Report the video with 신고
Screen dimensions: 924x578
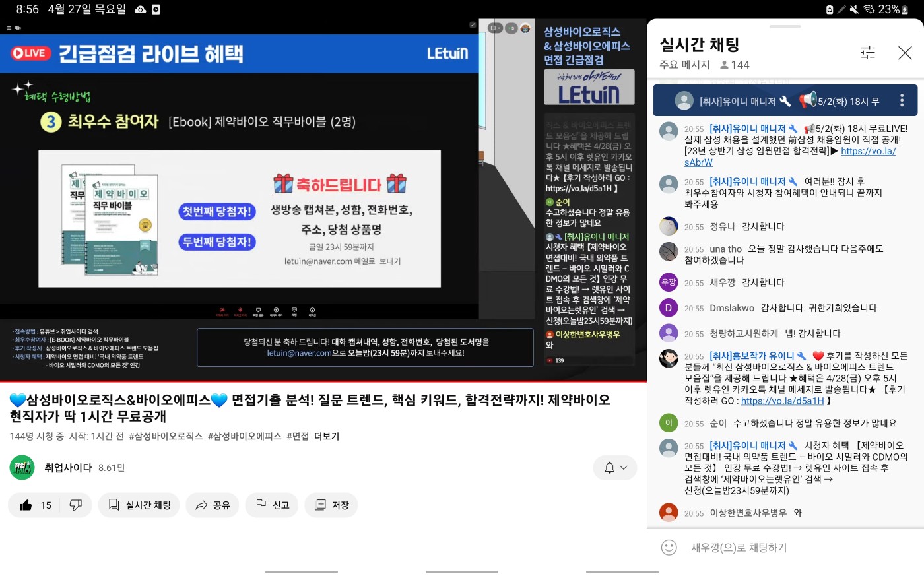pyautogui.click(x=272, y=505)
